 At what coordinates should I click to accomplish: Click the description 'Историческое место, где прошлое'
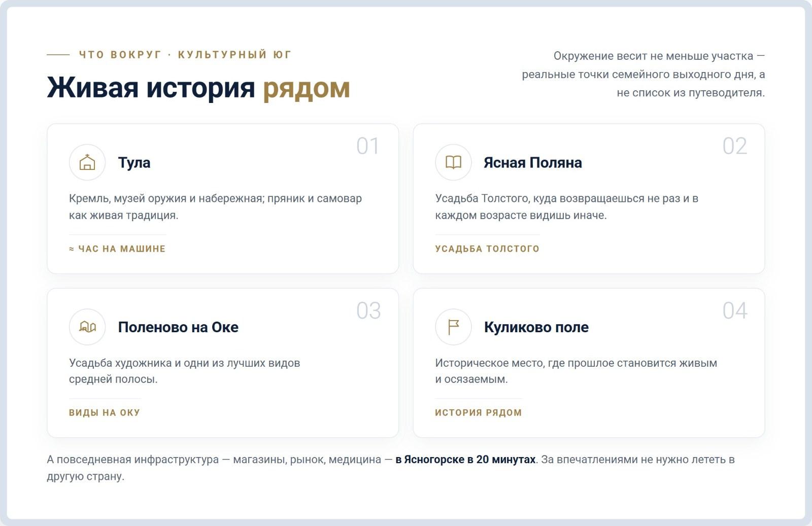pyautogui.click(x=576, y=371)
